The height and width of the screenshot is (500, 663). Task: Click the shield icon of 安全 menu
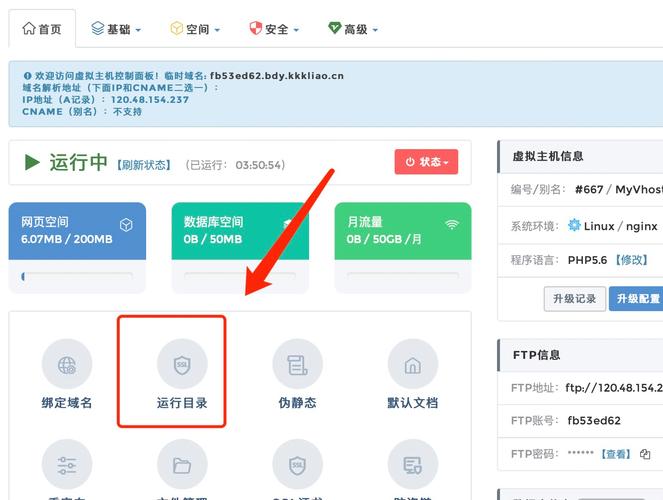coord(256,28)
